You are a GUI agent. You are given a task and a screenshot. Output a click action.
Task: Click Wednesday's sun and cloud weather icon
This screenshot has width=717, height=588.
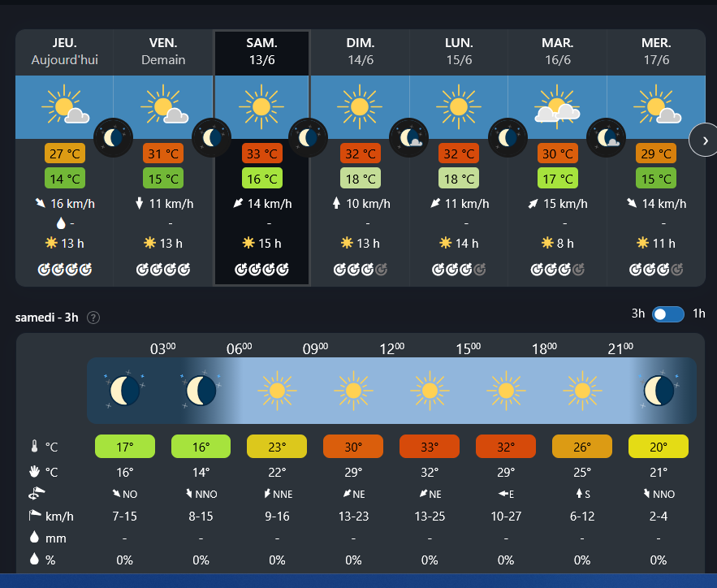[657, 106]
